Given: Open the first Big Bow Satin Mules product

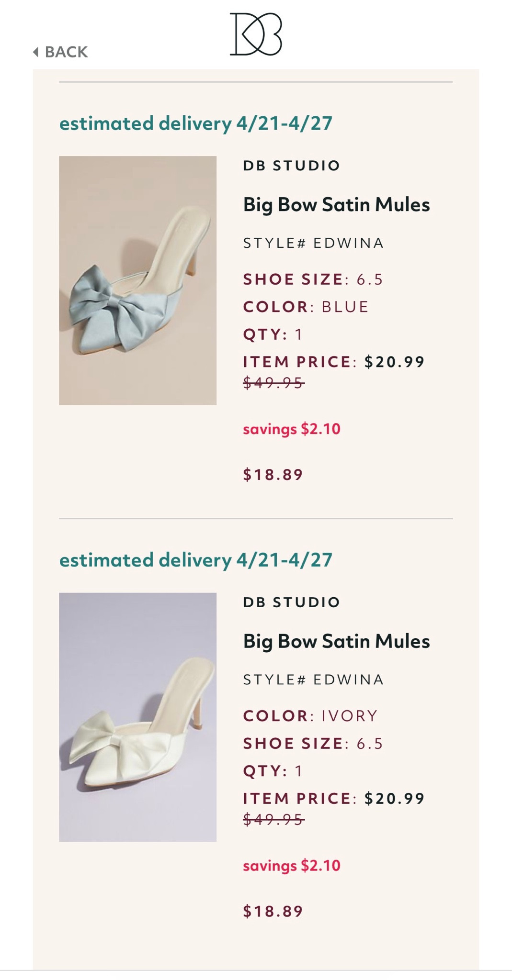Looking at the screenshot, I should (x=336, y=205).
